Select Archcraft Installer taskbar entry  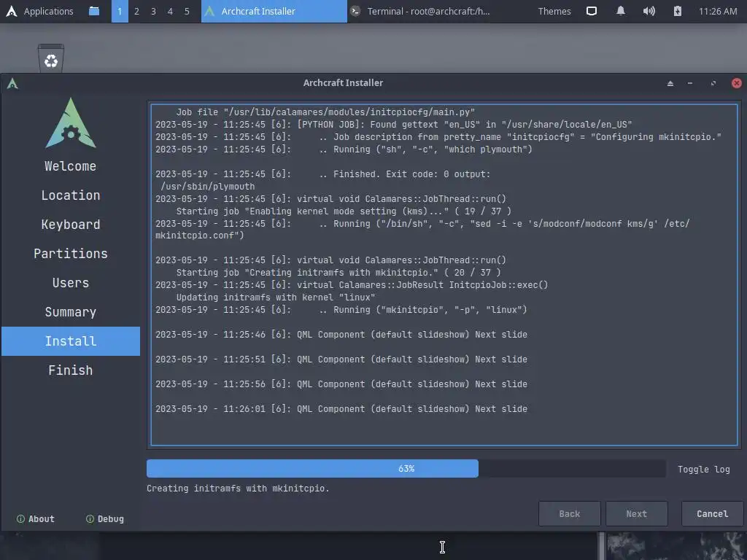click(x=274, y=11)
